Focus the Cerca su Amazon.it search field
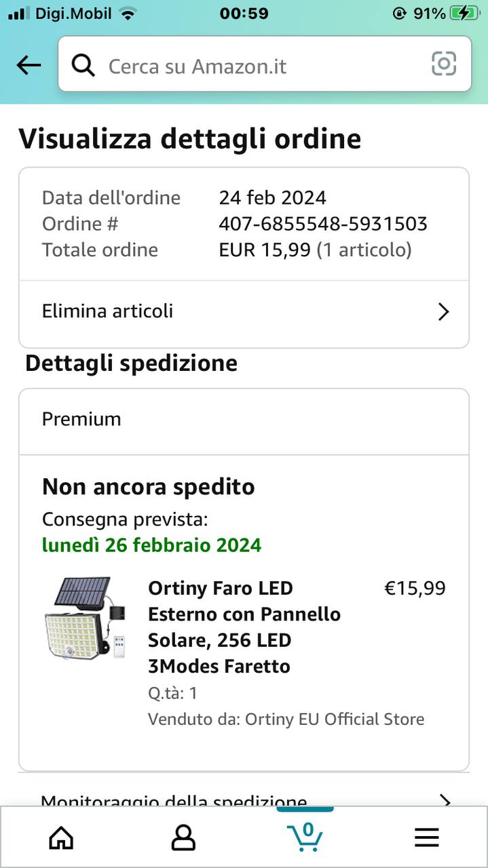This screenshot has height=868, width=488. coord(258,66)
